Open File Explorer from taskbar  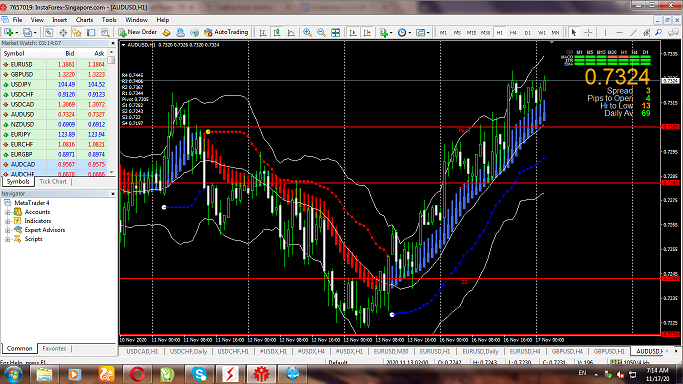click(x=44, y=374)
